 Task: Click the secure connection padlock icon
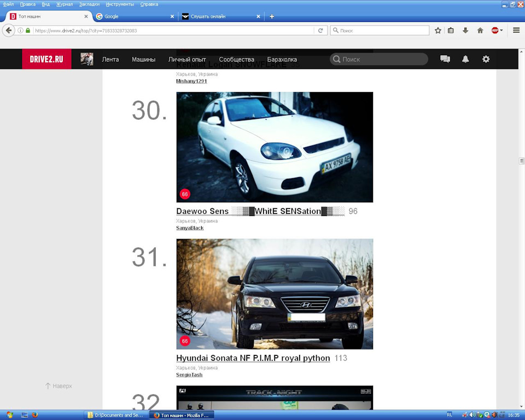[28, 31]
